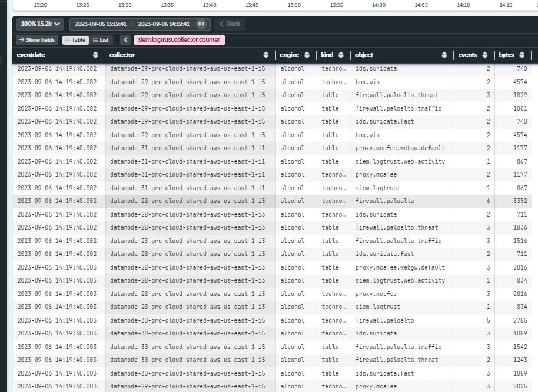Click the firewall.paloalto cell with 6 events
The image size is (538, 392).
click(384, 201)
